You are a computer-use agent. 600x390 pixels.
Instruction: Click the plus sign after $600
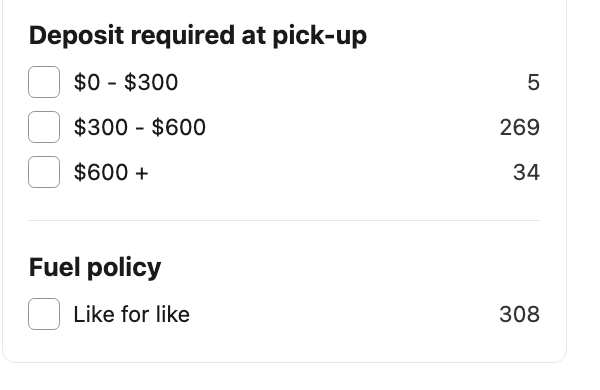point(142,173)
